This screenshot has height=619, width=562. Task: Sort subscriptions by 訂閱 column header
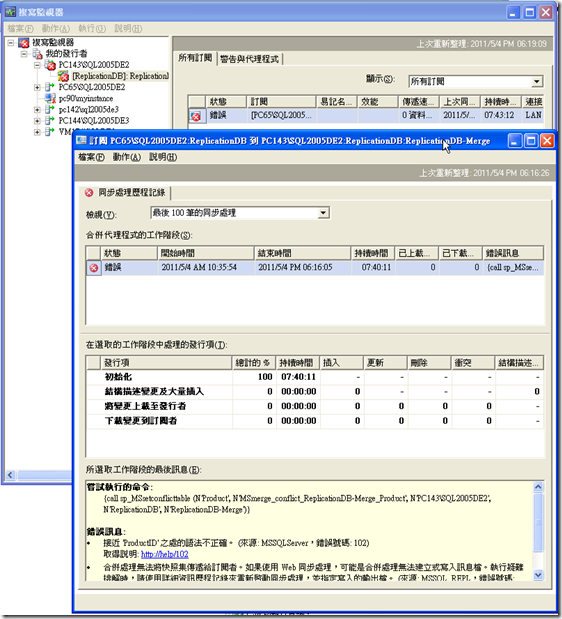pos(281,102)
